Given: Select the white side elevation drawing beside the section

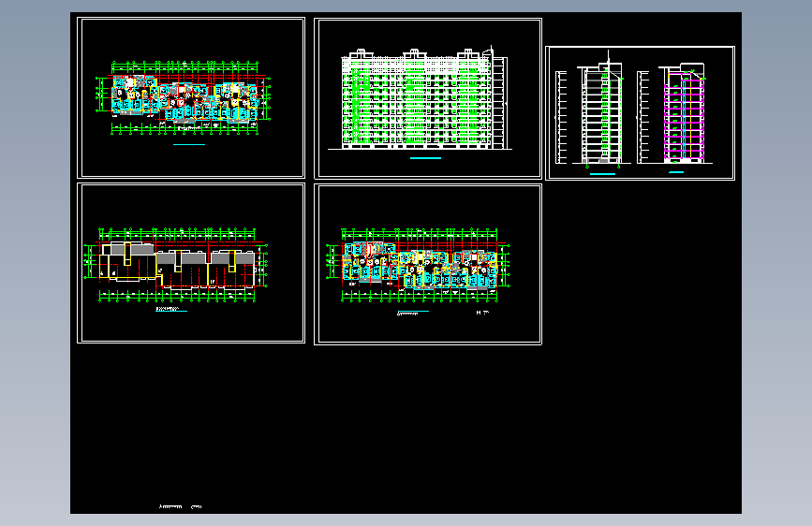Looking at the screenshot, I should point(594,110).
